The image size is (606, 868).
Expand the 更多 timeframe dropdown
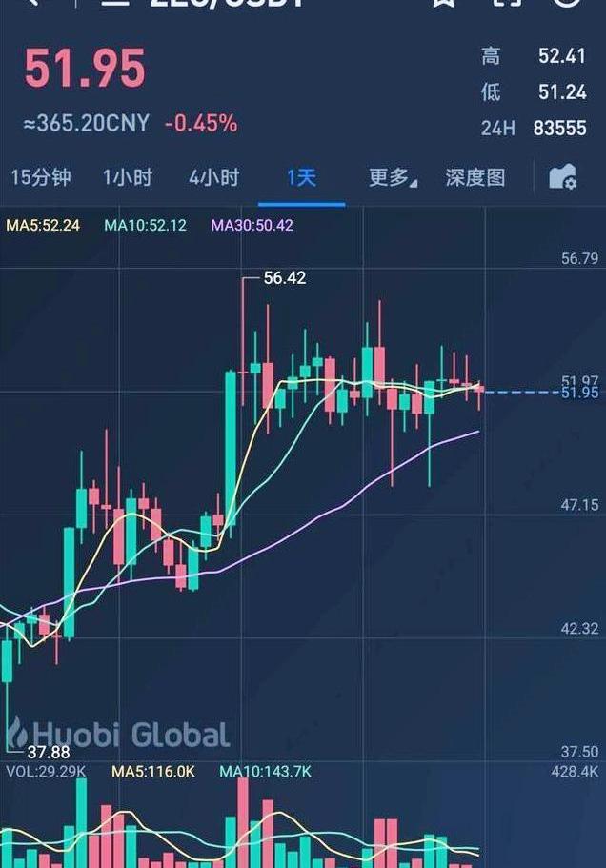393,177
